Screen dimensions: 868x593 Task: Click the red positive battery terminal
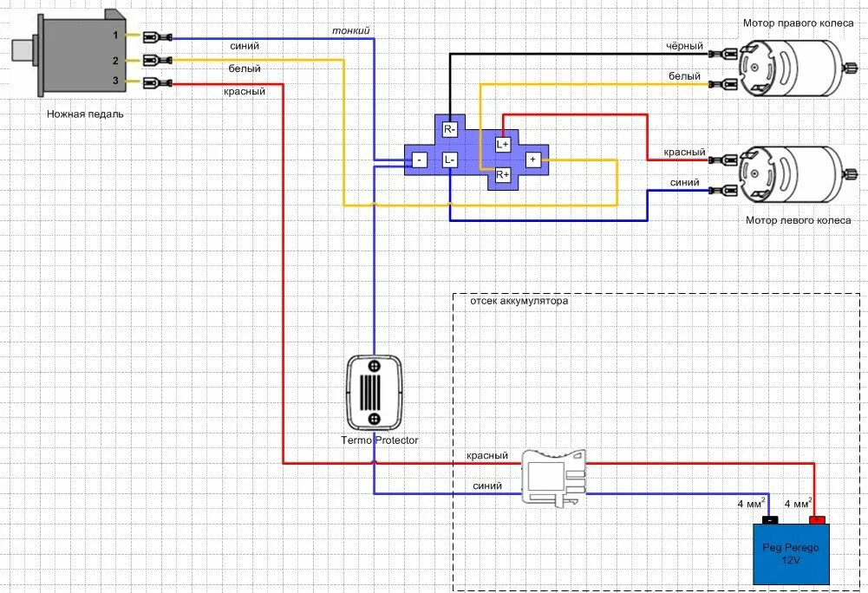(x=815, y=520)
